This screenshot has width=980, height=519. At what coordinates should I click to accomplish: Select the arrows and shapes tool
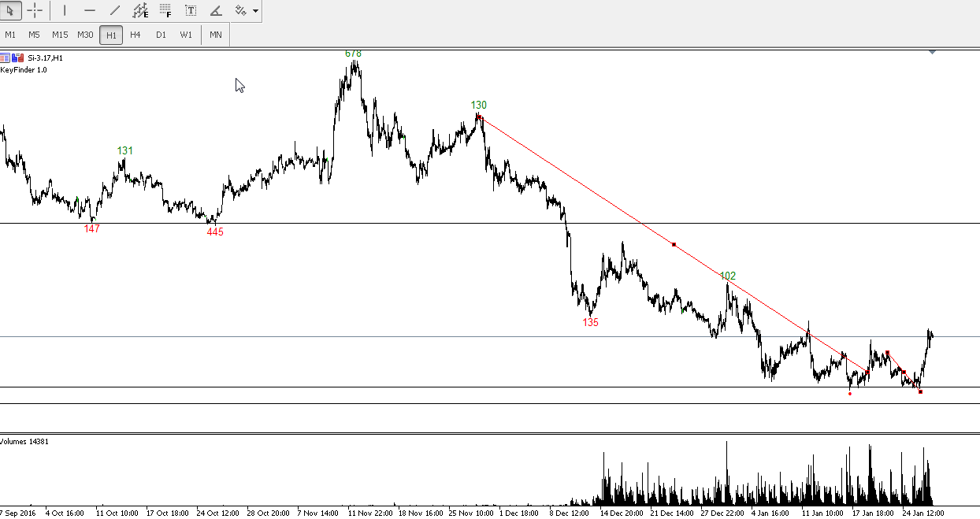pos(240,11)
